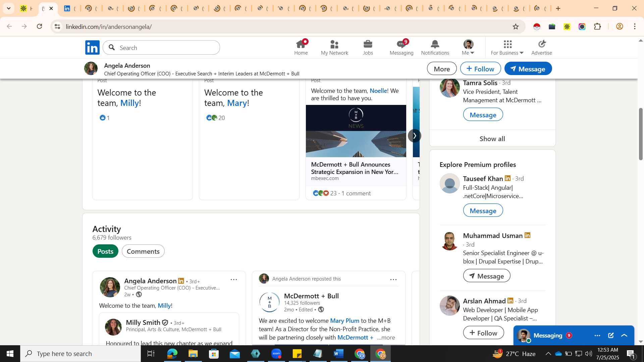Open the 1 comment link
The width and height of the screenshot is (644, 362).
[356, 193]
